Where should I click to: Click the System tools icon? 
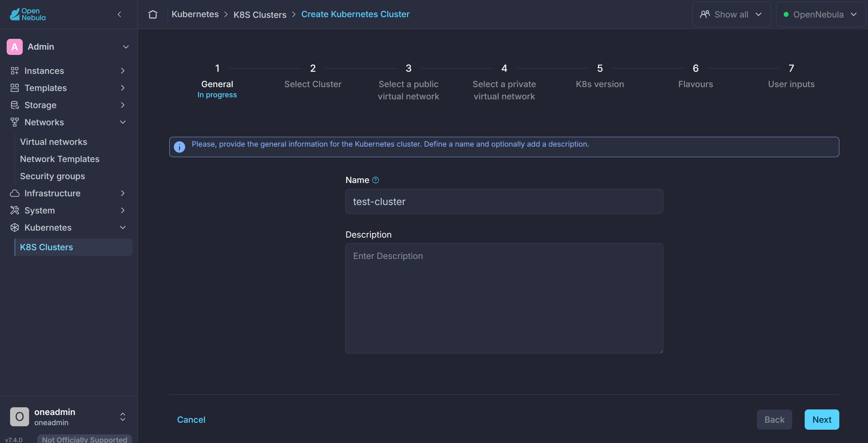pos(15,210)
